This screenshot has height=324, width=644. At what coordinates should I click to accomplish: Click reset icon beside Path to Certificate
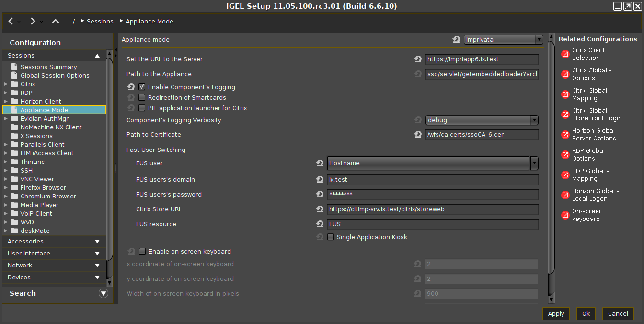418,135
